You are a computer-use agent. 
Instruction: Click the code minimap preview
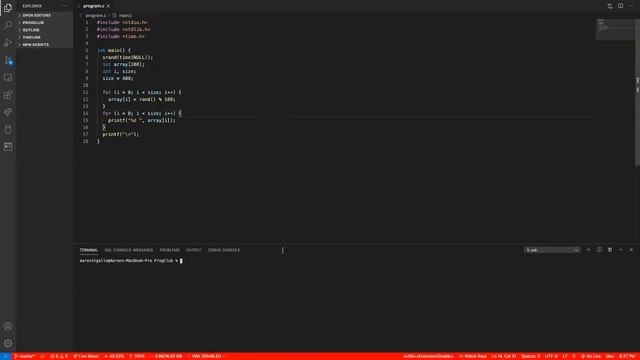(614, 29)
